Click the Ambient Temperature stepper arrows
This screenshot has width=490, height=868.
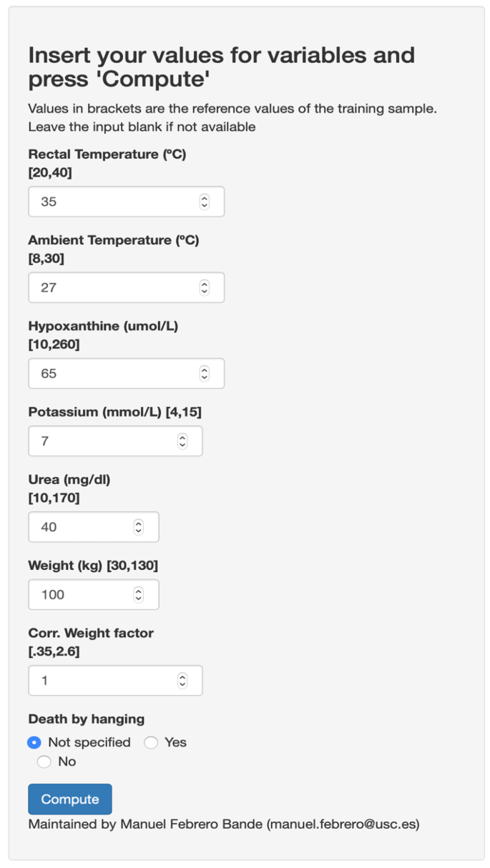point(205,287)
